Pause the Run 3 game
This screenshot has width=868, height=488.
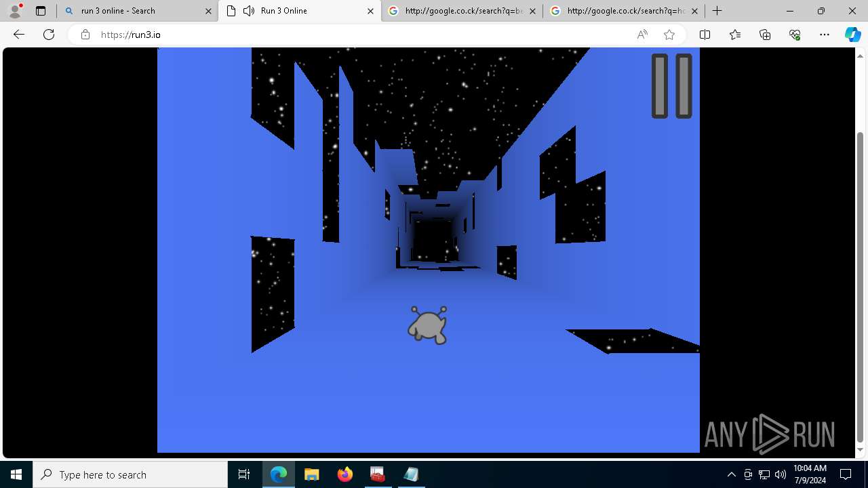pyautogui.click(x=672, y=86)
